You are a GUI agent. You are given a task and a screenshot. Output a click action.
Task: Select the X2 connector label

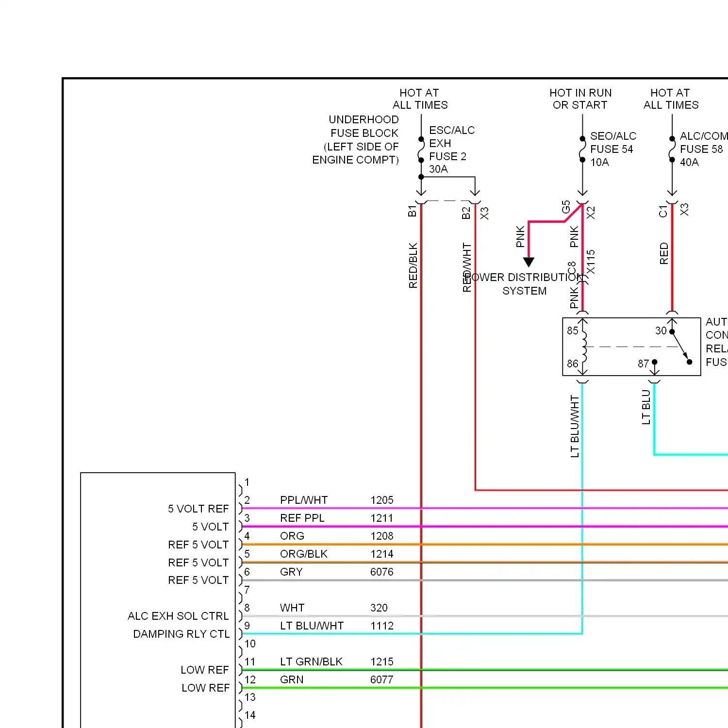(x=591, y=213)
